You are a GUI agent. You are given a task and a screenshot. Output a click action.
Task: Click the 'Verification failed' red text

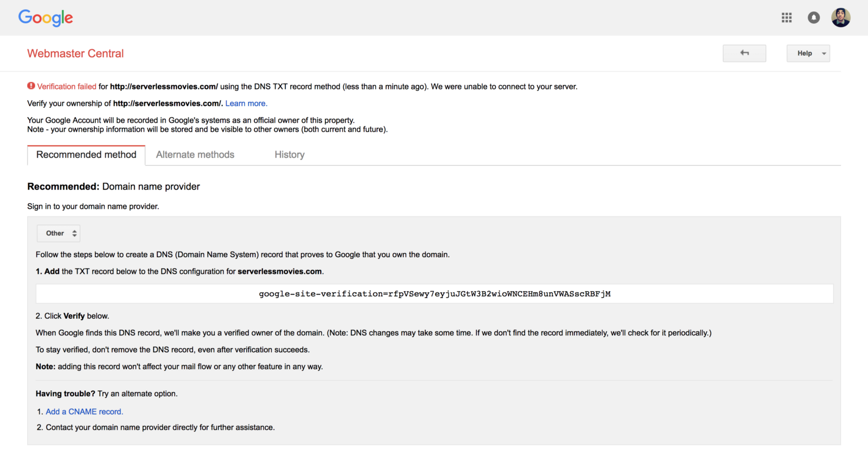pos(67,87)
